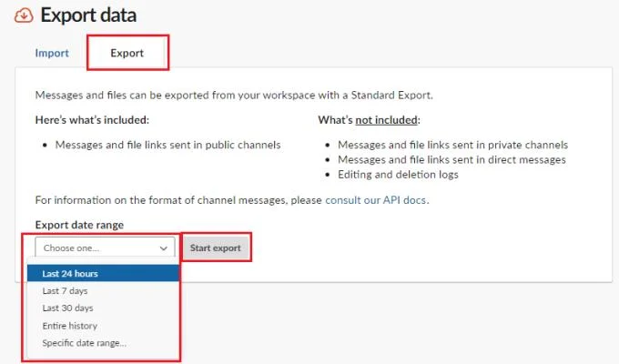The width and height of the screenshot is (619, 364).
Task: Open the Export date range dropdown
Action: coord(105,248)
